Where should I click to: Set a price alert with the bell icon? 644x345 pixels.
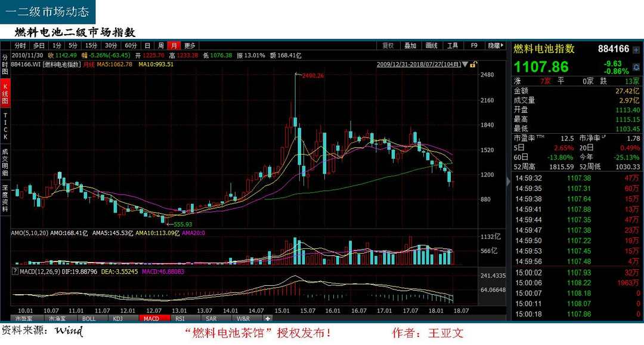[636, 67]
